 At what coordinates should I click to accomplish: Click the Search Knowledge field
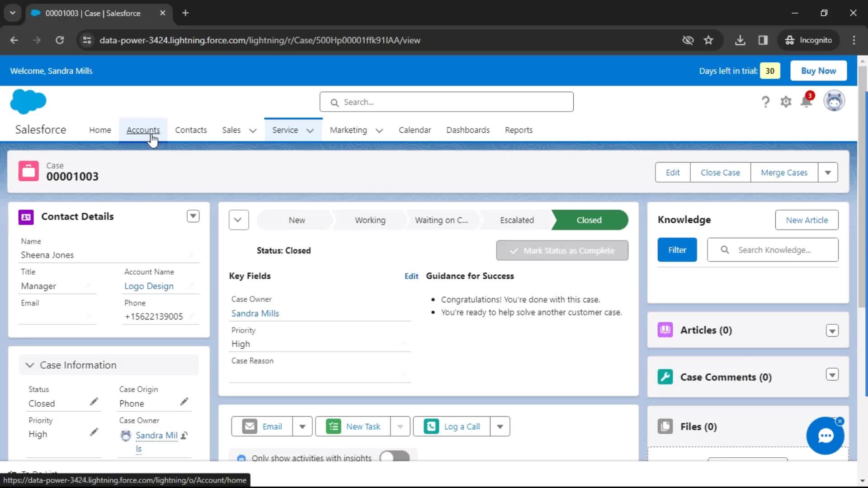point(773,250)
